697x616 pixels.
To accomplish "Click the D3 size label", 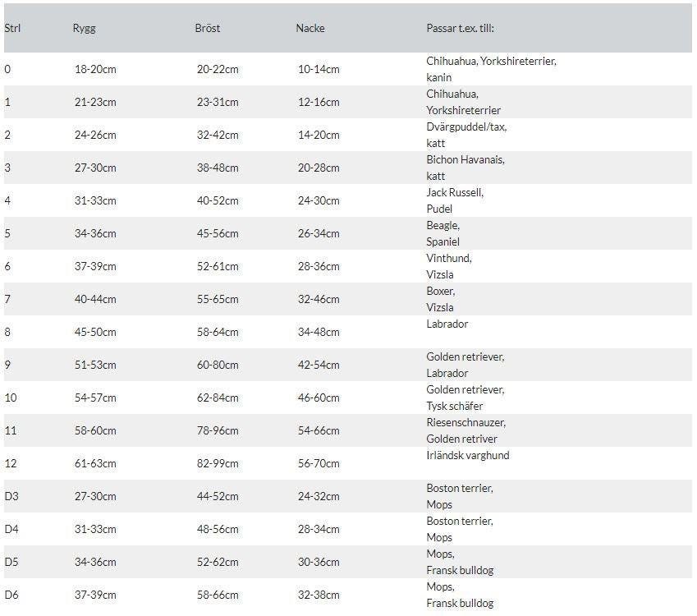I will [x=11, y=496].
